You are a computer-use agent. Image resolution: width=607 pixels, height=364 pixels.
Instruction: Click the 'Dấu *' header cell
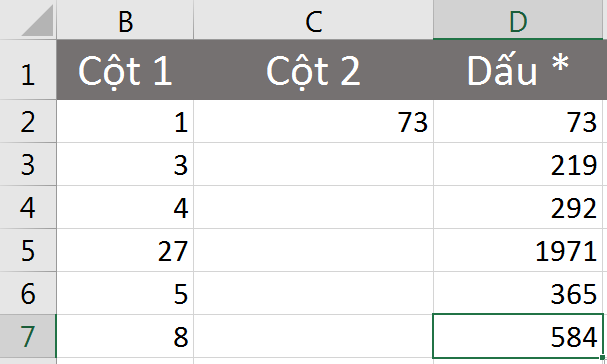518,70
